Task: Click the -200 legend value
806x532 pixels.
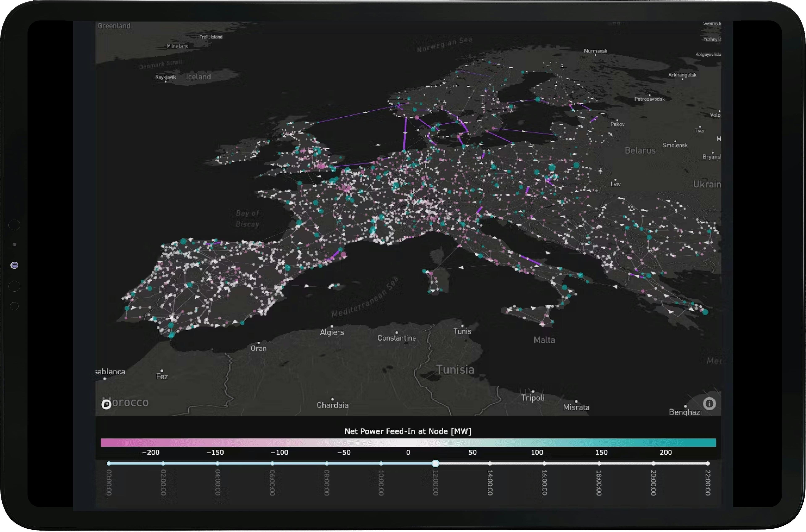Action: pos(151,452)
